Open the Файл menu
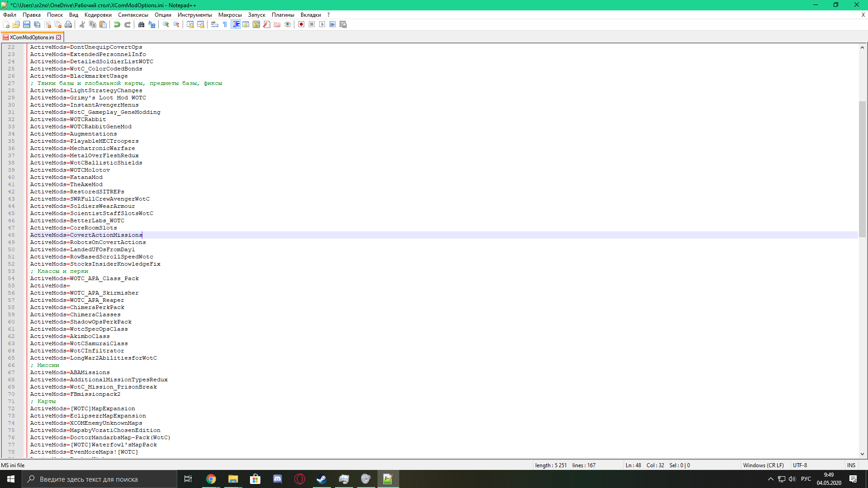This screenshot has height=488, width=868. click(9, 15)
